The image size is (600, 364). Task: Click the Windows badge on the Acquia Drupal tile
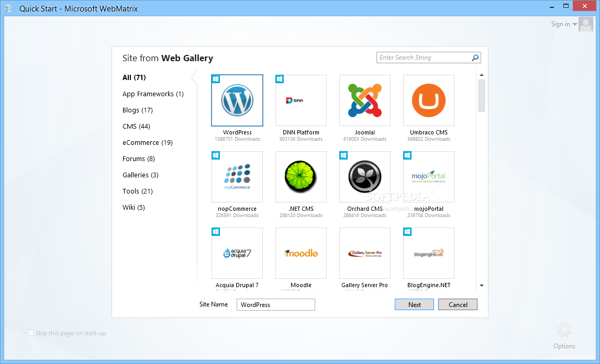216,232
